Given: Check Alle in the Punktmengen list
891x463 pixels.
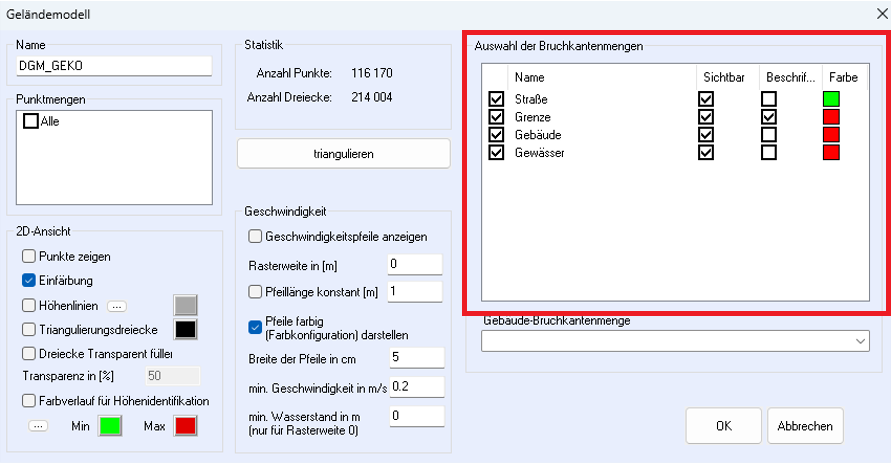Looking at the screenshot, I should tap(31, 121).
